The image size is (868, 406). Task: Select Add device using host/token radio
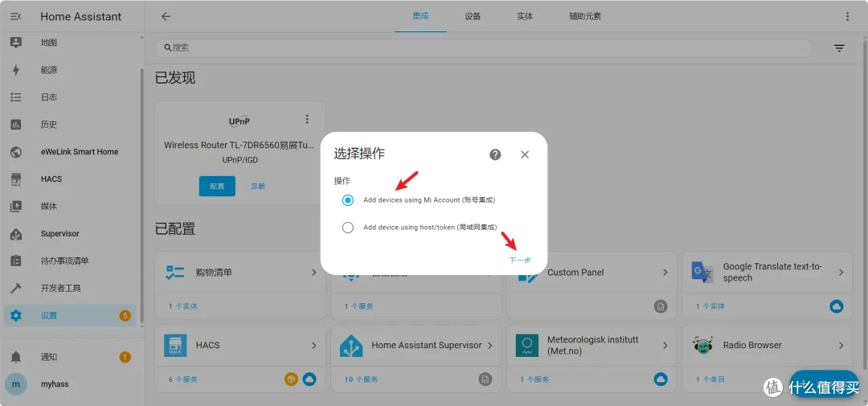348,228
